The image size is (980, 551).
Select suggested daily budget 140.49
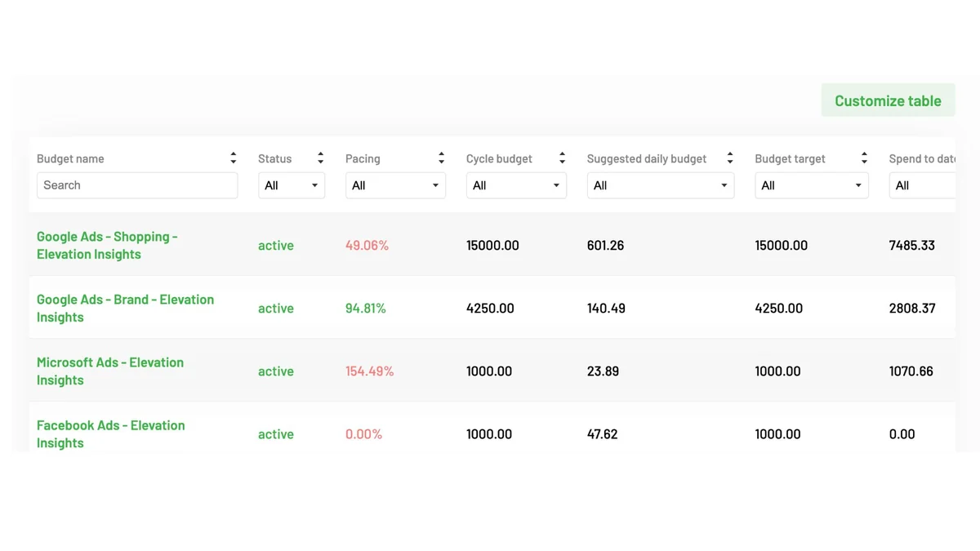(606, 308)
